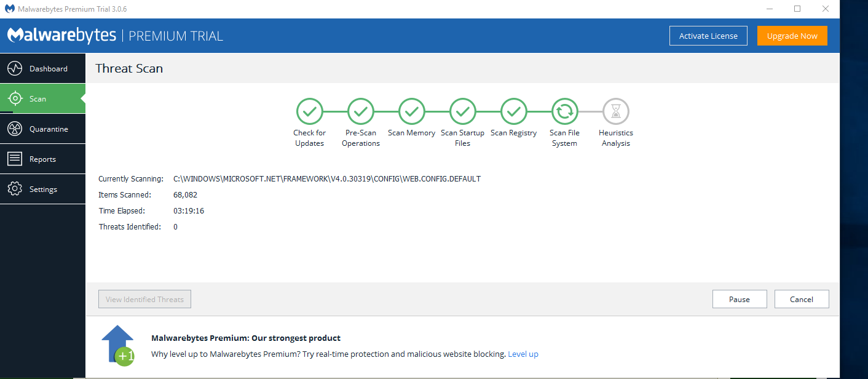This screenshot has height=379, width=868.
Task: Click the Heuristics Analysis step label
Action: coord(615,138)
